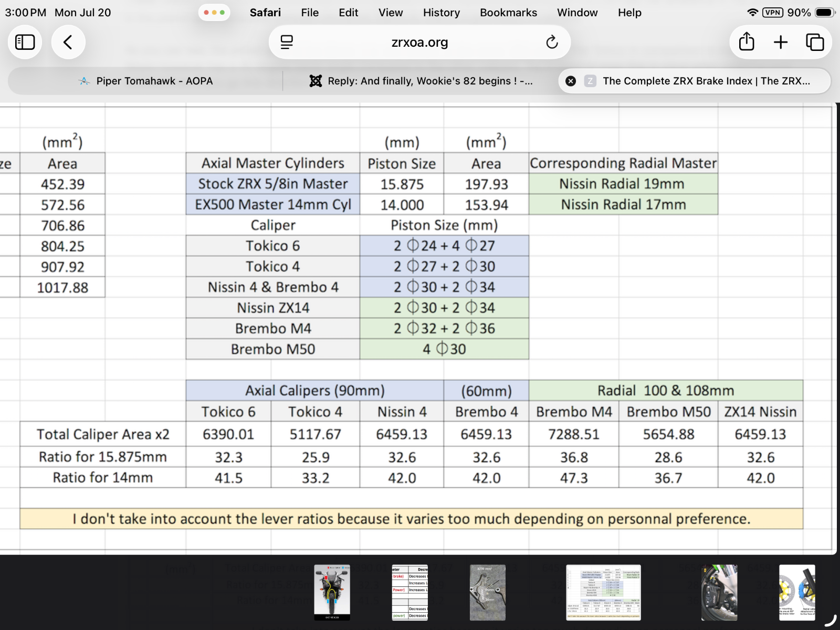Close the ZRX Brake Index tab

(x=571, y=81)
